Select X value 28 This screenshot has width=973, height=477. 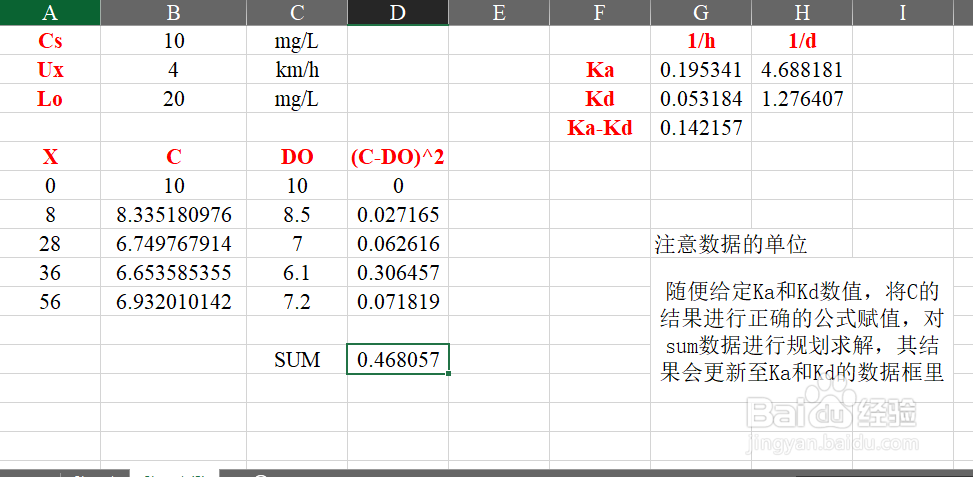[x=50, y=243]
